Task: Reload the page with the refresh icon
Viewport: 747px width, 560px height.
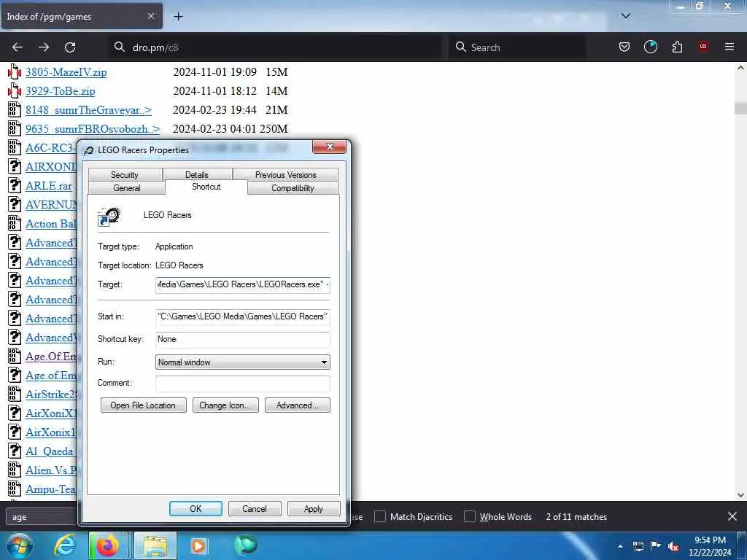Action: (x=70, y=47)
